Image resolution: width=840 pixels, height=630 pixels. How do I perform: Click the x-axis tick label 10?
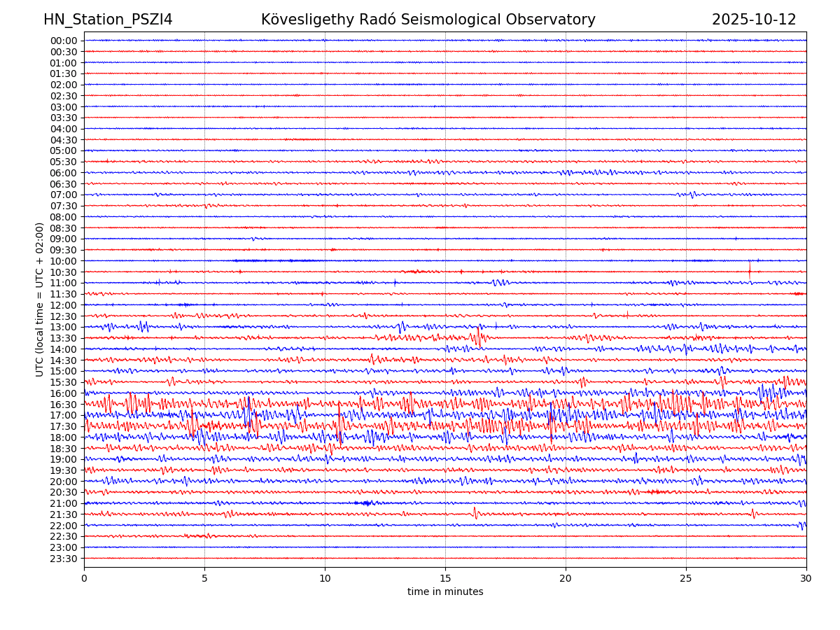point(325,578)
